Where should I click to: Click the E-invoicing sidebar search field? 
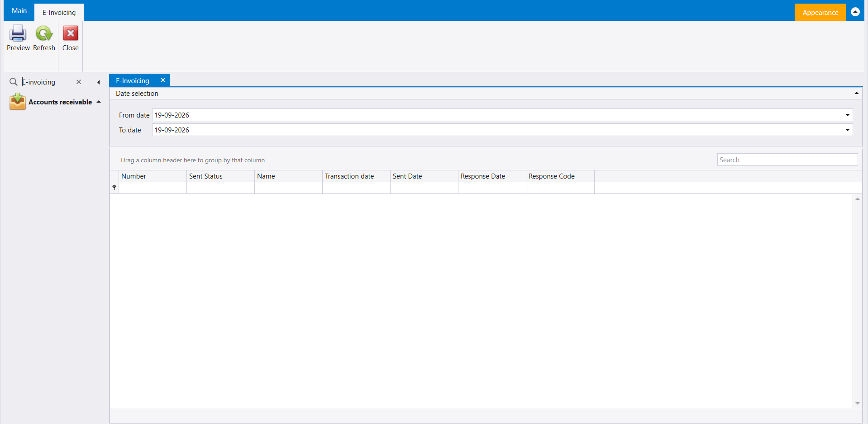pos(47,82)
